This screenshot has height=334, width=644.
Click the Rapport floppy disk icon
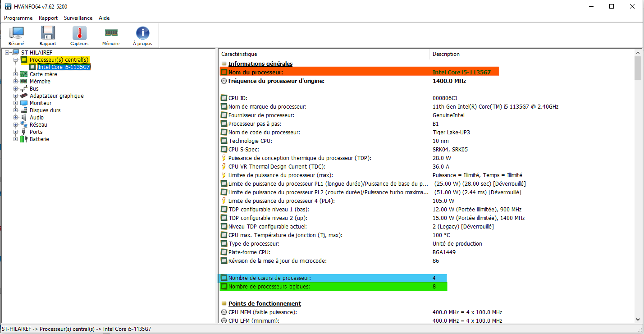point(48,35)
